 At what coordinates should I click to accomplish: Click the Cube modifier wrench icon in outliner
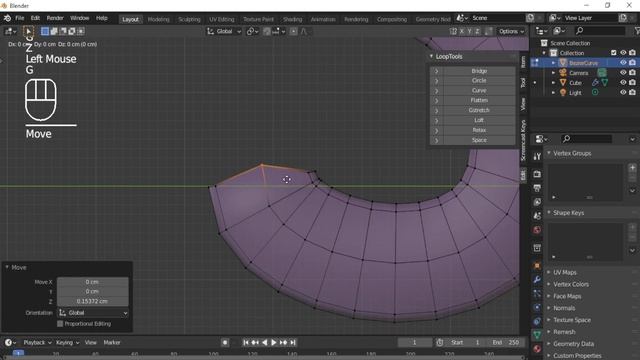coord(595,83)
